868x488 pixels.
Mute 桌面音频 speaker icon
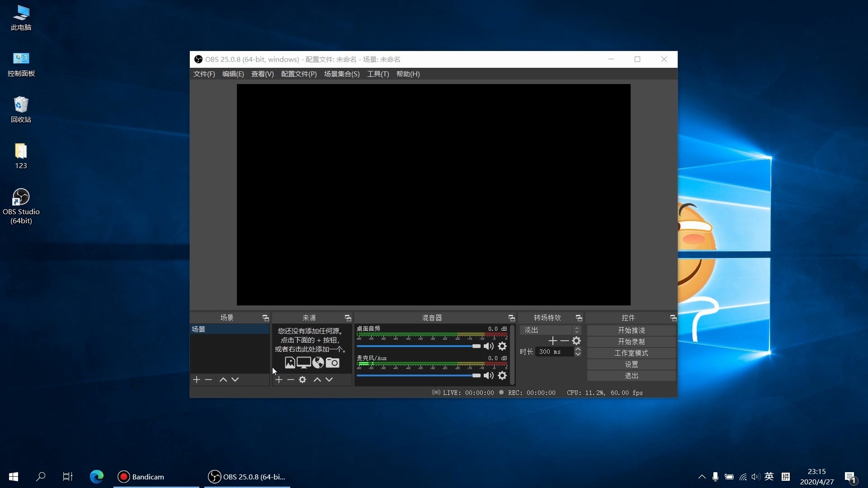[x=488, y=346]
